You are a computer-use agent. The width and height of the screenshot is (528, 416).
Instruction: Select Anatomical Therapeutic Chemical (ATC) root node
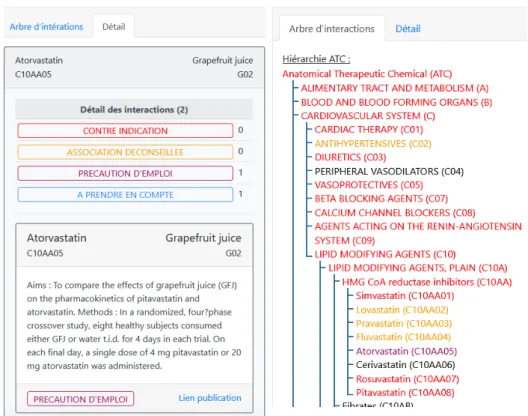(x=367, y=74)
